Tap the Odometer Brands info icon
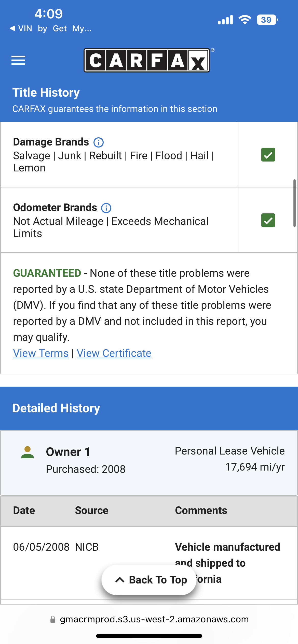The image size is (298, 644). pyautogui.click(x=106, y=208)
